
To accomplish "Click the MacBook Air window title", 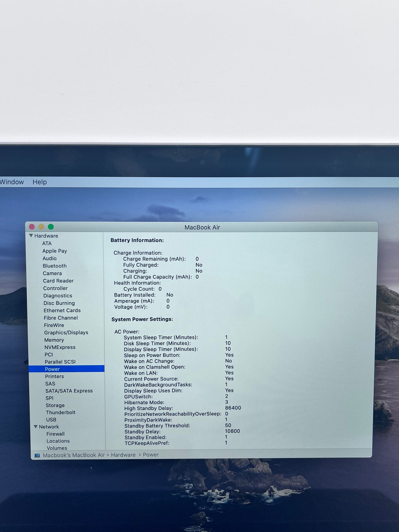I will coord(202,227).
